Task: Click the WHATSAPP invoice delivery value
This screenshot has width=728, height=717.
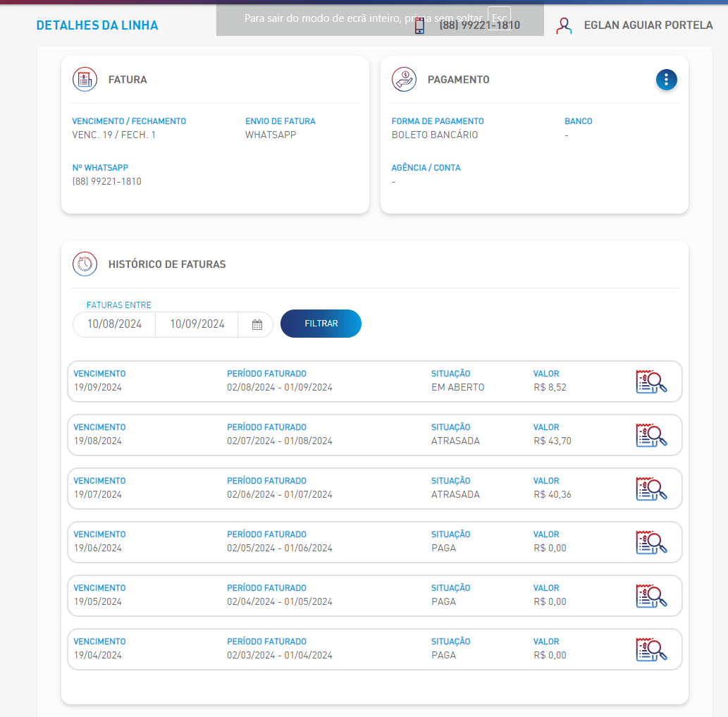Action: (x=271, y=135)
